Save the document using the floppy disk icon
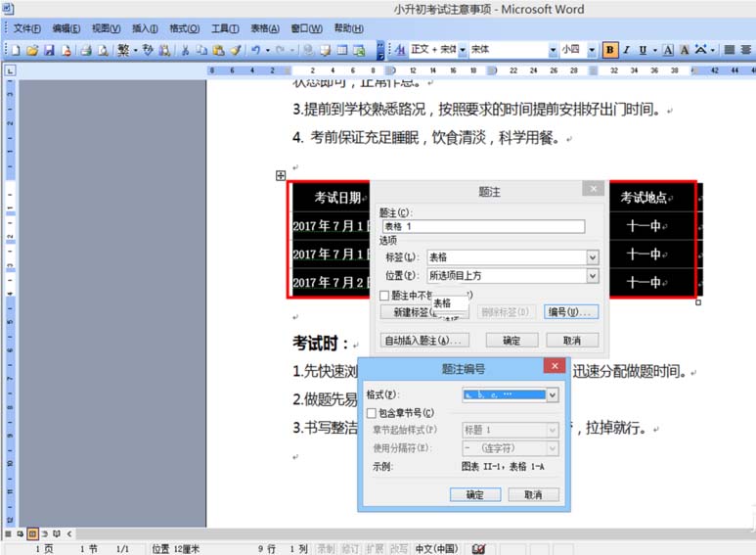The width and height of the screenshot is (756, 555). [x=49, y=50]
